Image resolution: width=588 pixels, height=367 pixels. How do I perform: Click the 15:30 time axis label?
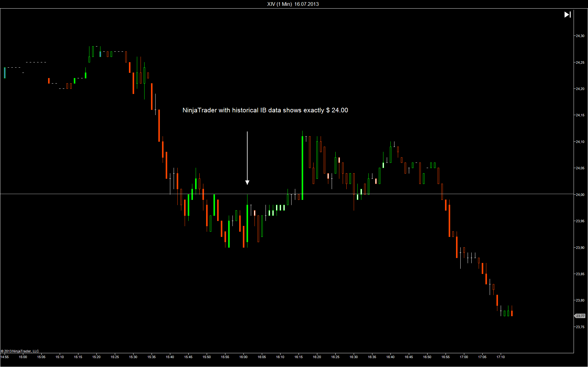133,357
